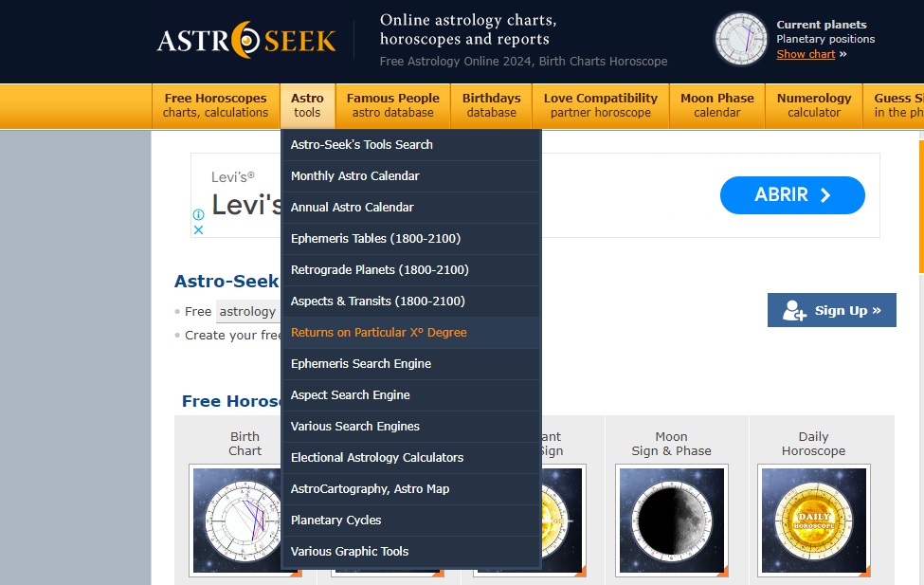Expand the Free Horoscopes menu

(216, 105)
